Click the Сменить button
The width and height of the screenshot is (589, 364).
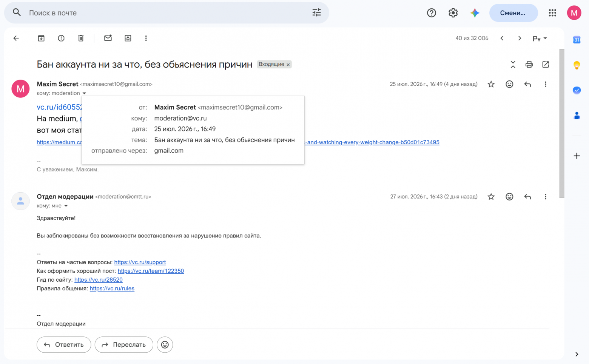click(x=513, y=13)
